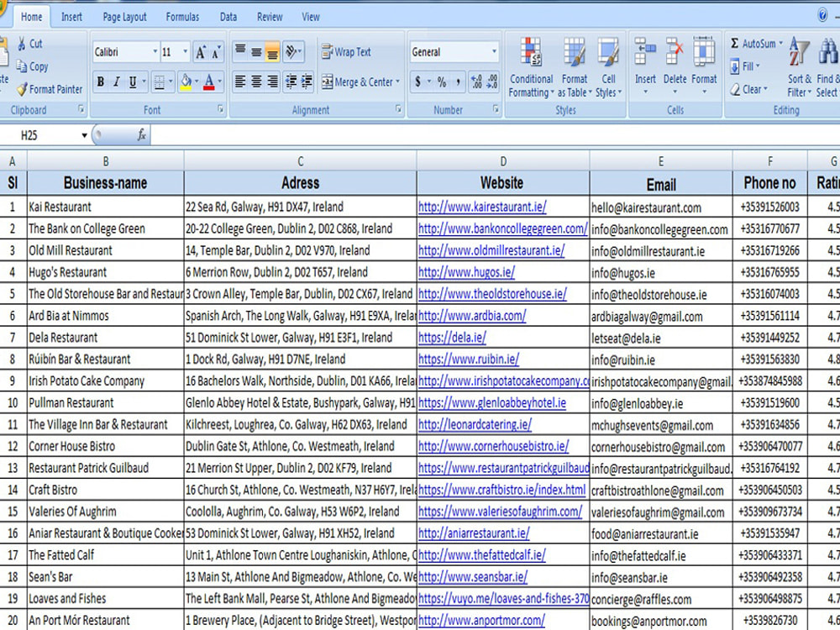Align text left

click(240, 81)
